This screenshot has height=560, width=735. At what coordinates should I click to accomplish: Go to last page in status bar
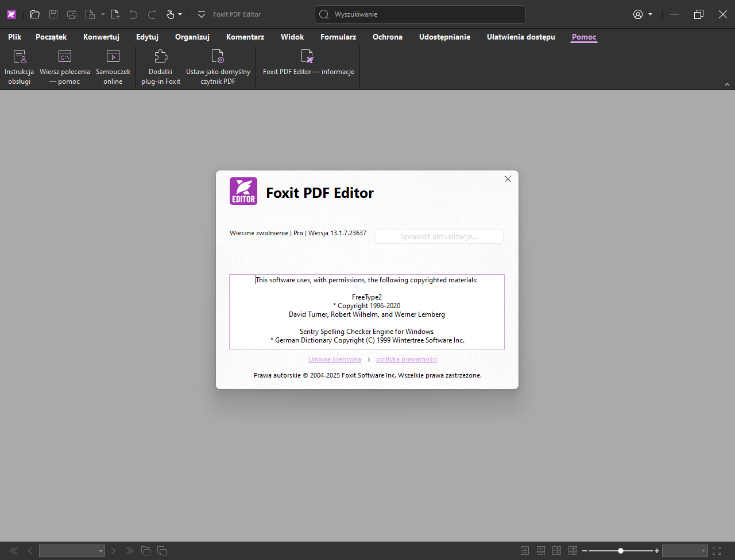[x=130, y=551]
